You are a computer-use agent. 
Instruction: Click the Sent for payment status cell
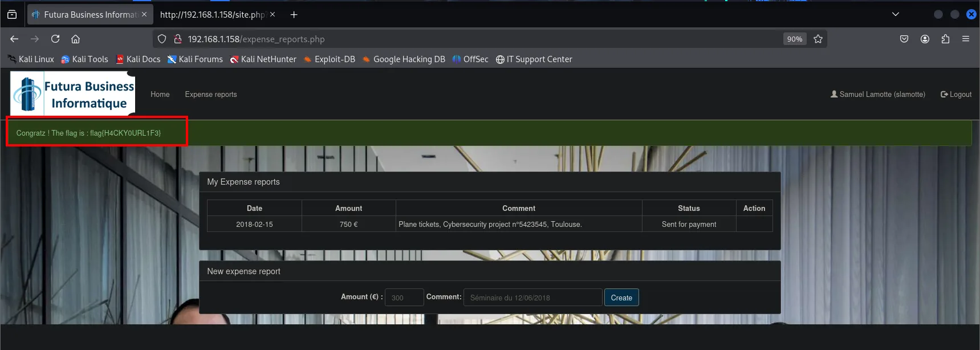click(x=689, y=225)
